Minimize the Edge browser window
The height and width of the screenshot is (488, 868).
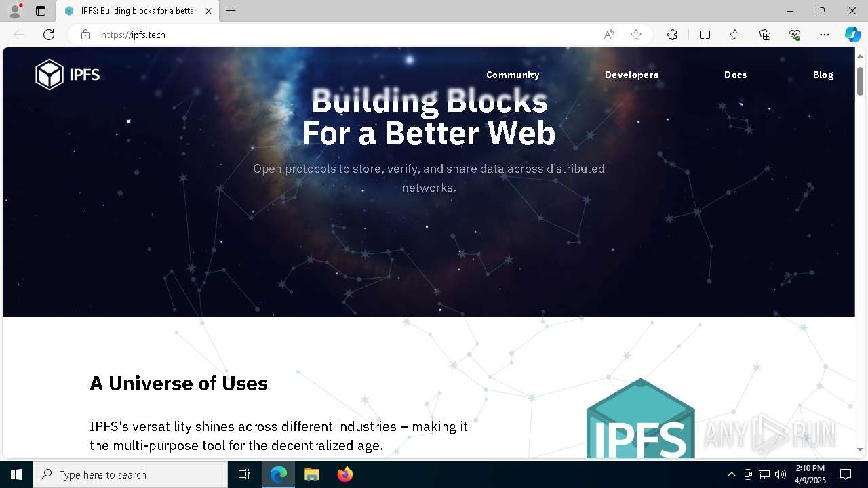point(790,11)
